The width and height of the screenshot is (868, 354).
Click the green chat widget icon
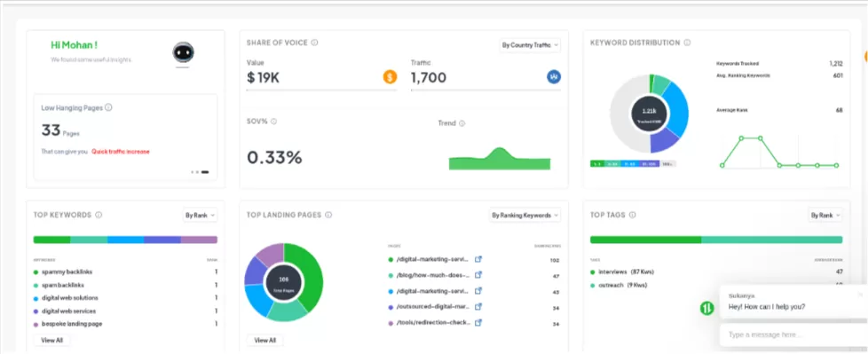coord(706,309)
